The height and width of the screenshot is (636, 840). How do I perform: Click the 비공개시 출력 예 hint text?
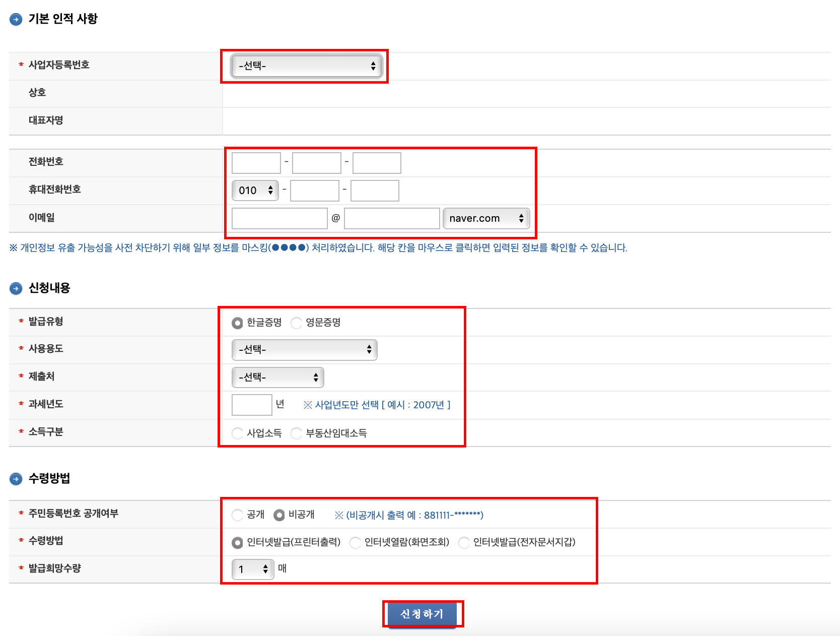coord(409,515)
